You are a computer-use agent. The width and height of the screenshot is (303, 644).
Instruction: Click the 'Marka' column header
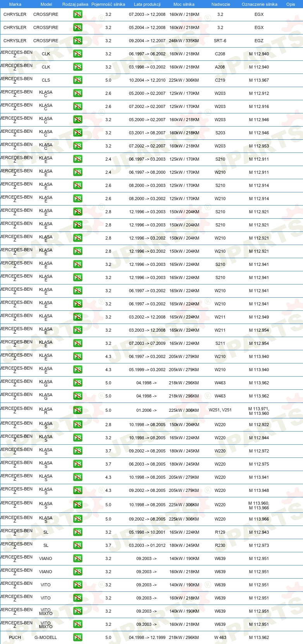pos(15,4)
